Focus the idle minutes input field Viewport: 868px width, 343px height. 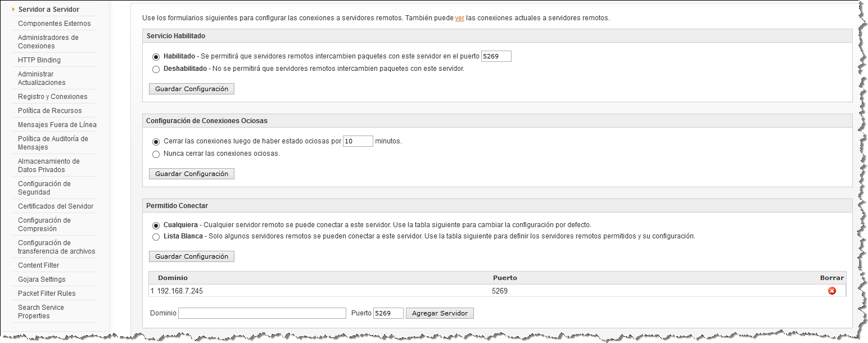(358, 141)
